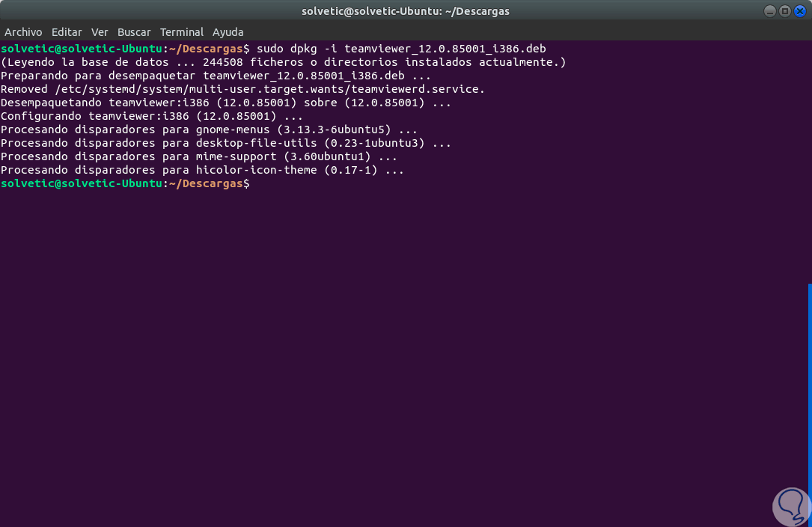Viewport: 812px width, 527px height.
Task: Open the Editar menu
Action: pos(67,32)
